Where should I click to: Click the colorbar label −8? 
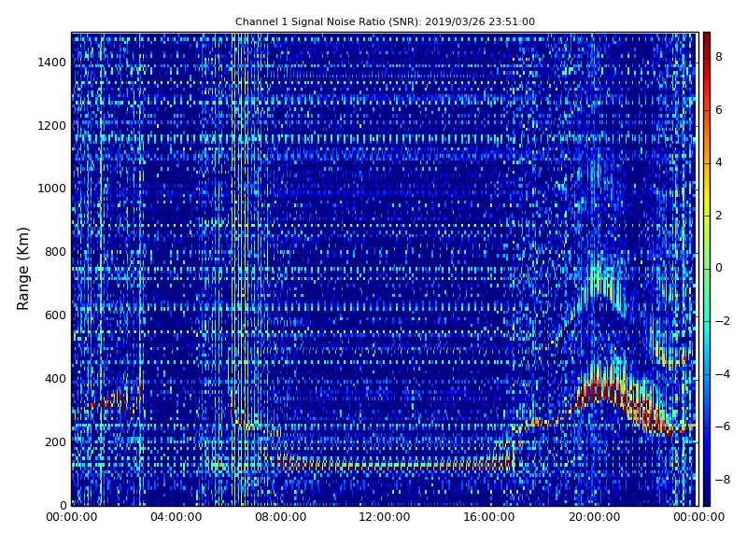coord(723,480)
